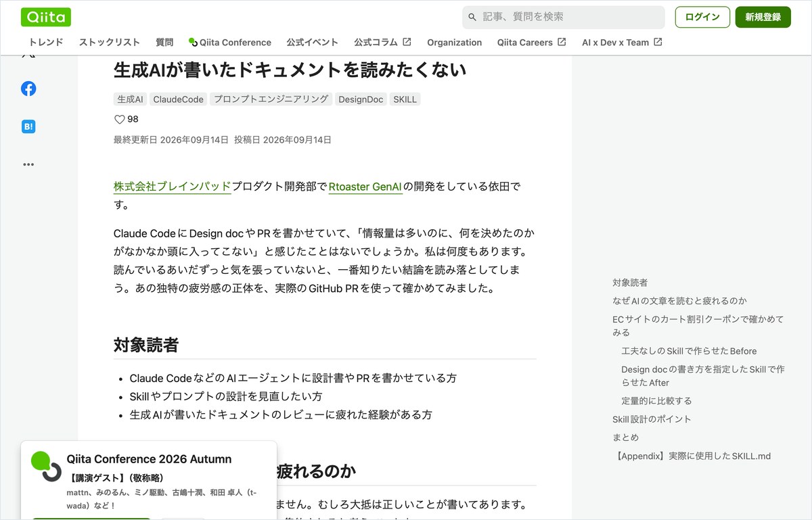Open the Rtoaster GenAI link
Viewport: 812px width, 520px height.
pos(365,187)
